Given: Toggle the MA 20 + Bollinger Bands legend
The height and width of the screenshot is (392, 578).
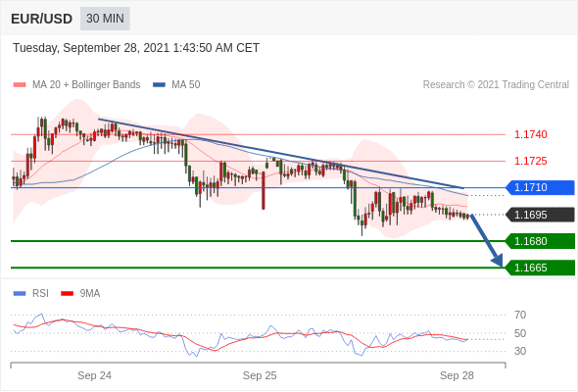Looking at the screenshot, I should coord(76,85).
